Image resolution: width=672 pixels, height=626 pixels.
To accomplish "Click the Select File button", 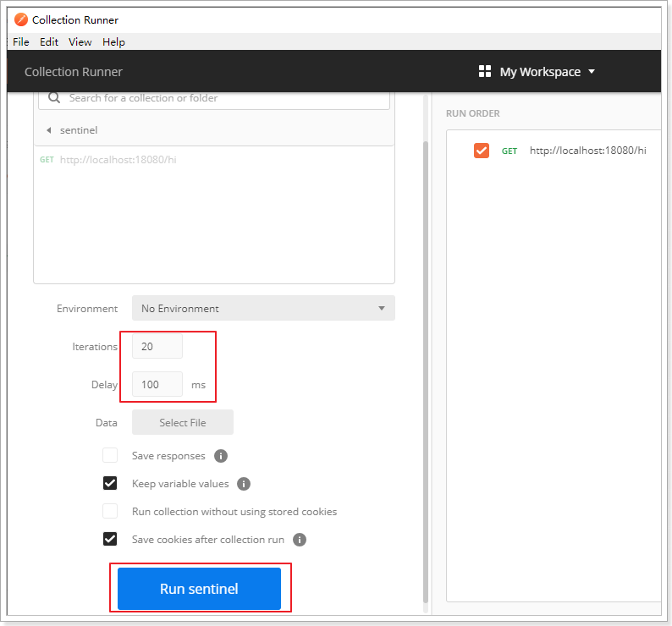I will 182,423.
